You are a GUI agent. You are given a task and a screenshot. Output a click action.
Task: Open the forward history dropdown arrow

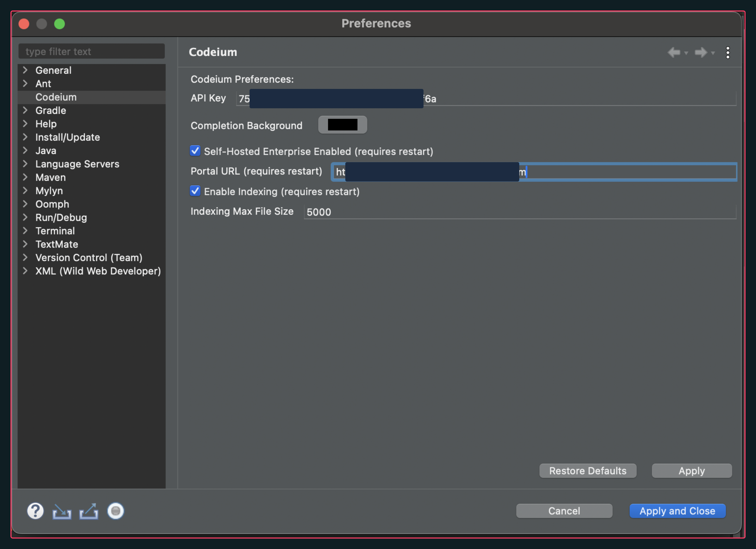click(713, 53)
